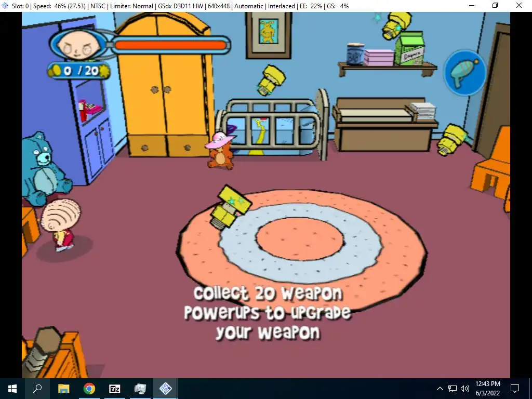
Task: Click the orange health bar
Action: click(171, 45)
